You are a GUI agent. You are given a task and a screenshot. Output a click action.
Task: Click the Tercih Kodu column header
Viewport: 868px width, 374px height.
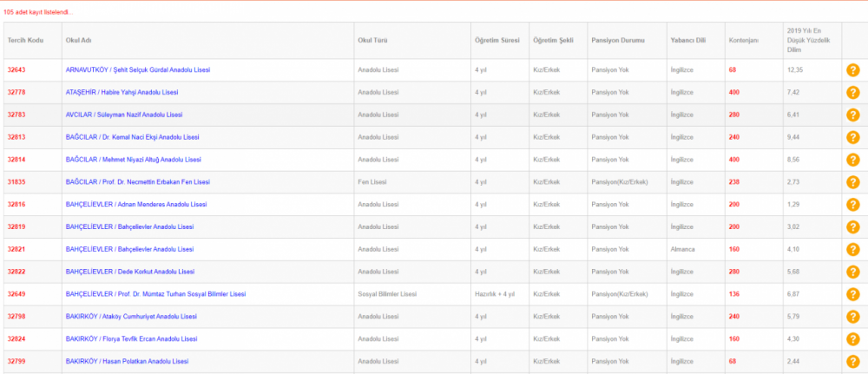[x=24, y=41]
